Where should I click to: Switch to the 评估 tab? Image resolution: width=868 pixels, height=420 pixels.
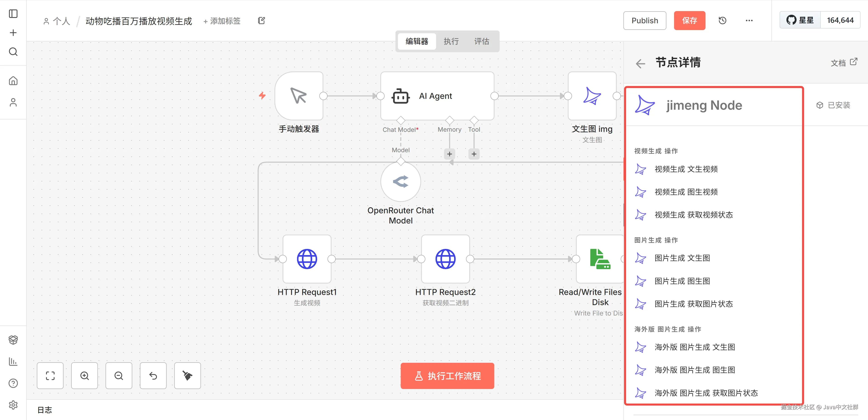(x=481, y=41)
